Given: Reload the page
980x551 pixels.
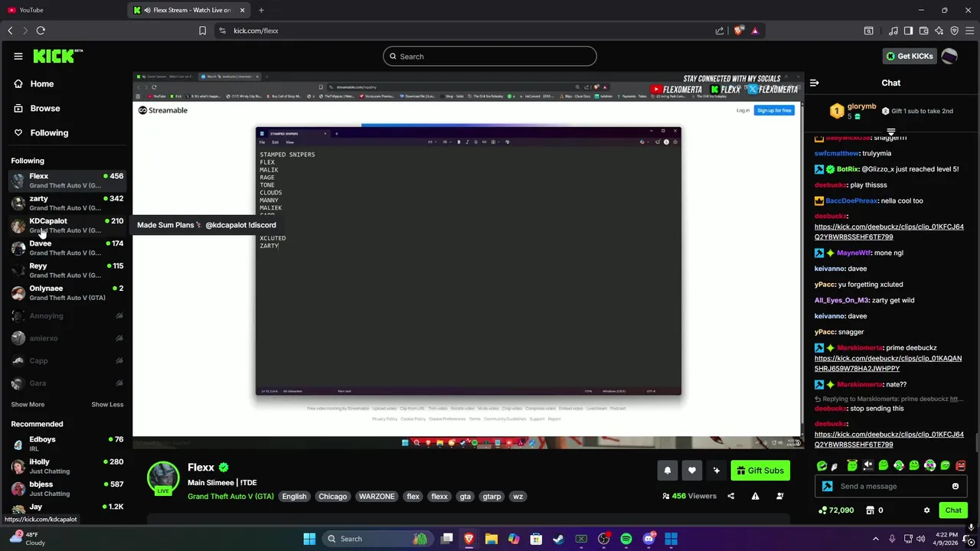Looking at the screenshot, I should coord(41,31).
